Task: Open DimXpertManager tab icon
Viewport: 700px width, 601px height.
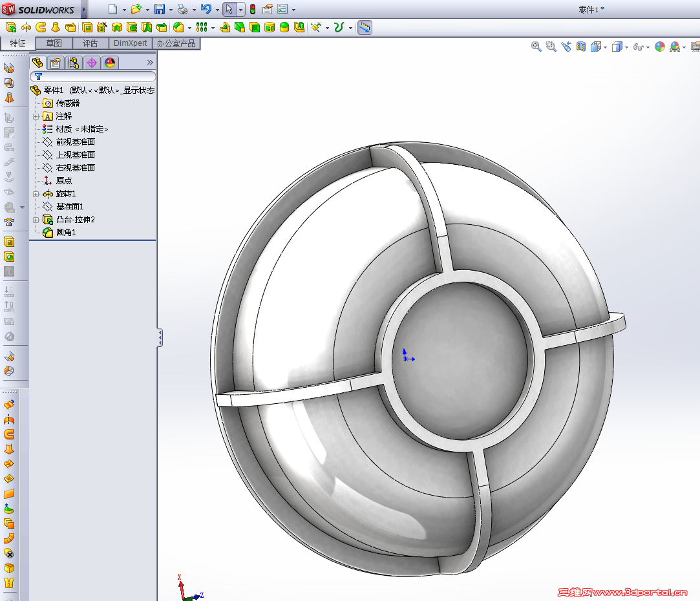Action: (x=92, y=63)
